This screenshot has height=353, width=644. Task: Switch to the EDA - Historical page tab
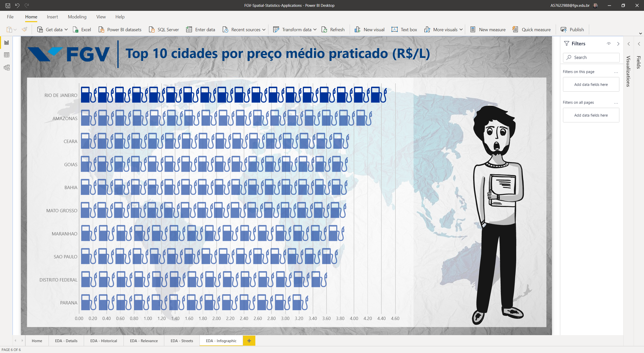pos(104,341)
